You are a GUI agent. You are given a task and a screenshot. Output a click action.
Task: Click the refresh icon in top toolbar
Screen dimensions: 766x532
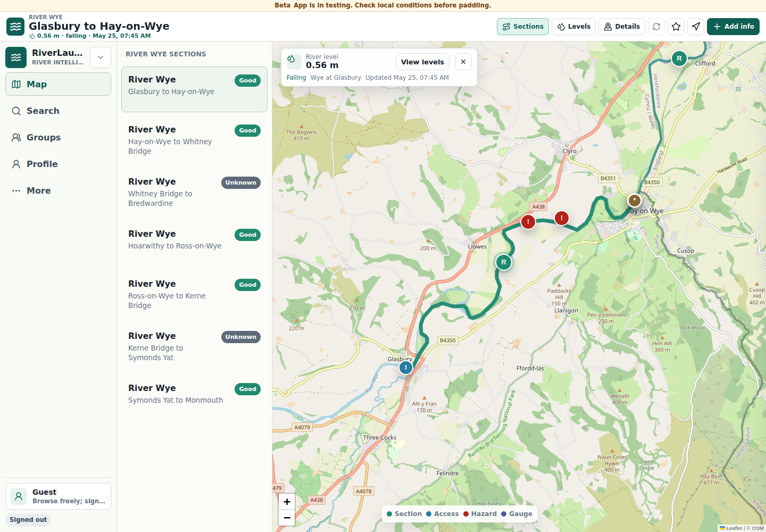point(656,27)
